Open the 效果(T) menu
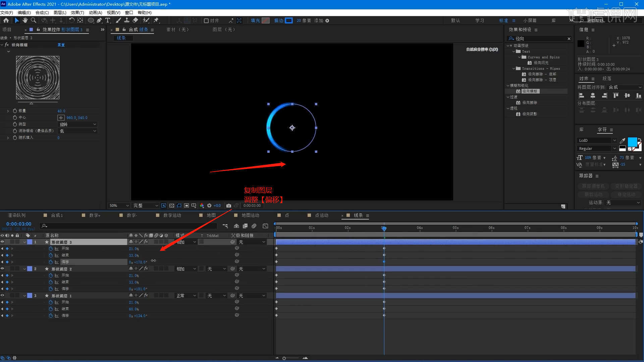The image size is (644, 362). pyautogui.click(x=77, y=12)
